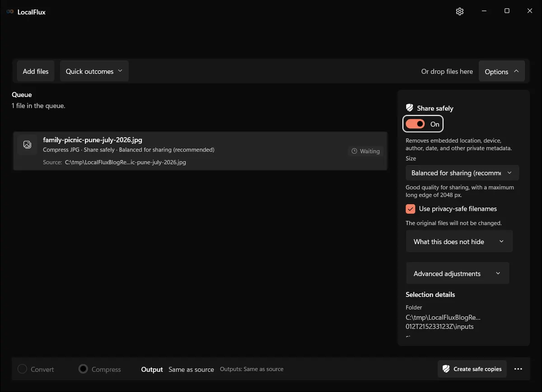Click the image file type icon for family-picnic
Screen dimensions: 542x392
27,144
